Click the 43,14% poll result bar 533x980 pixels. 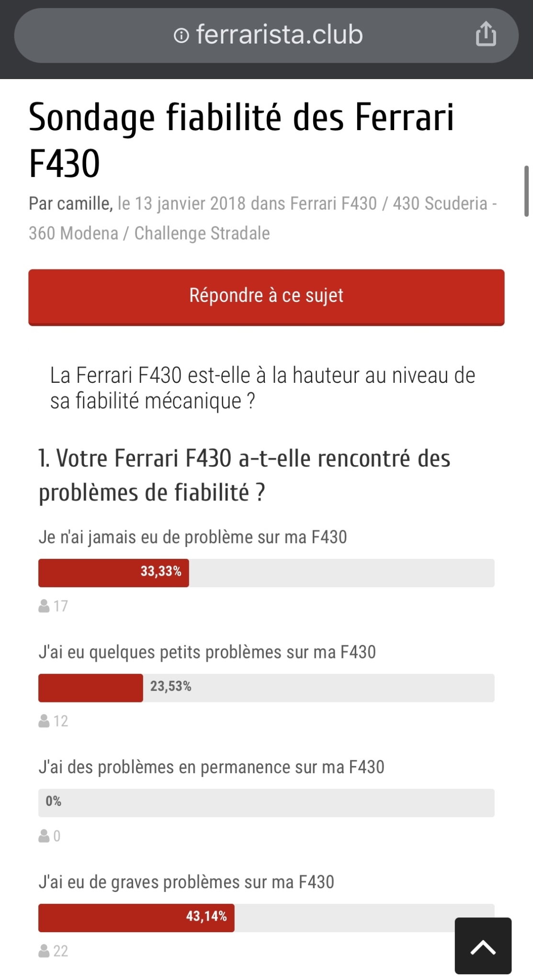[266, 917]
